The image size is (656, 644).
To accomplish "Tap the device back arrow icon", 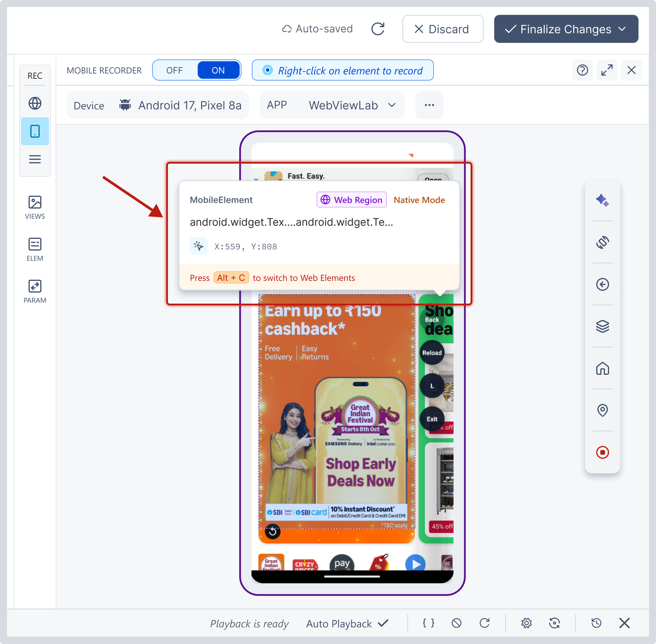I will click(x=602, y=284).
